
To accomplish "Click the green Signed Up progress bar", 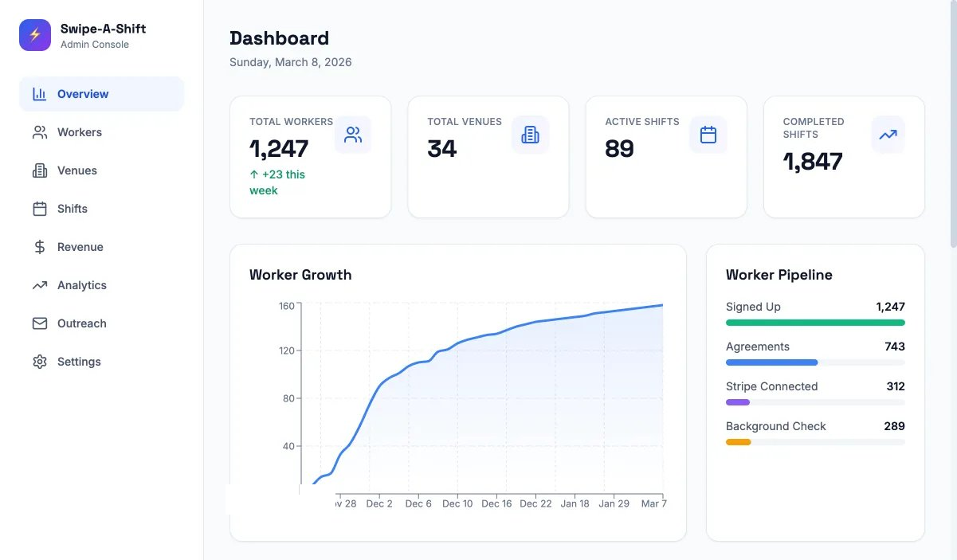I will pyautogui.click(x=814, y=323).
